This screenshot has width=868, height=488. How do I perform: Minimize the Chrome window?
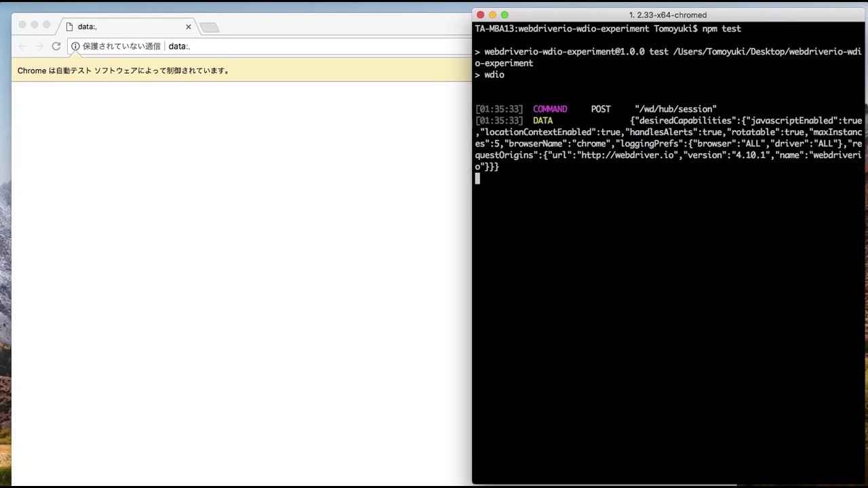[35, 24]
